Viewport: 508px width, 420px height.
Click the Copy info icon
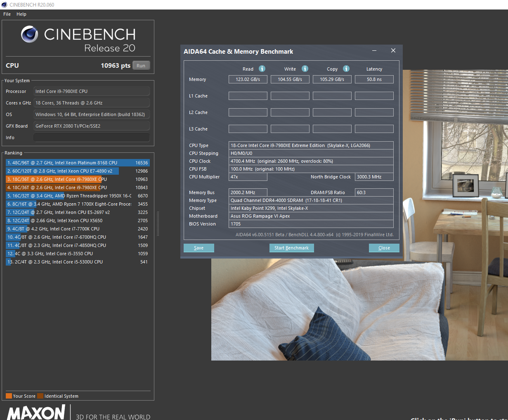(x=346, y=69)
